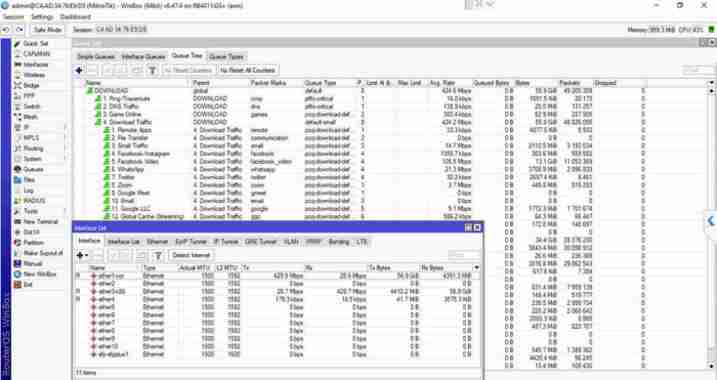Toggle the Safe Mode button
The image size is (717, 380).
48,29
